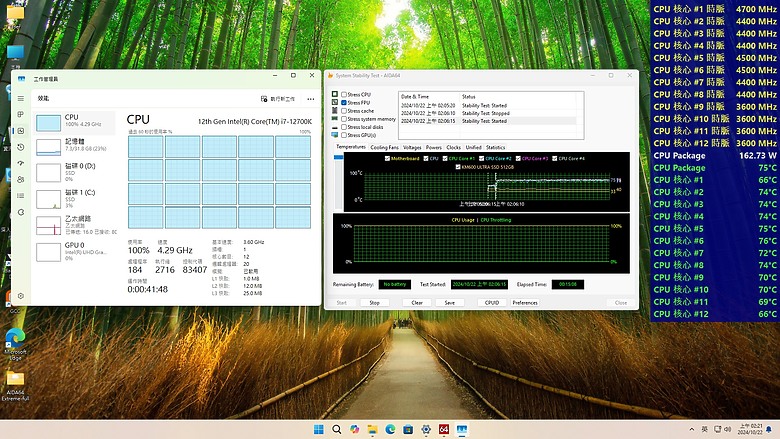Switch to AIDA64 taskbar icon
Viewport: 780px width, 439px height.
[x=444, y=430]
